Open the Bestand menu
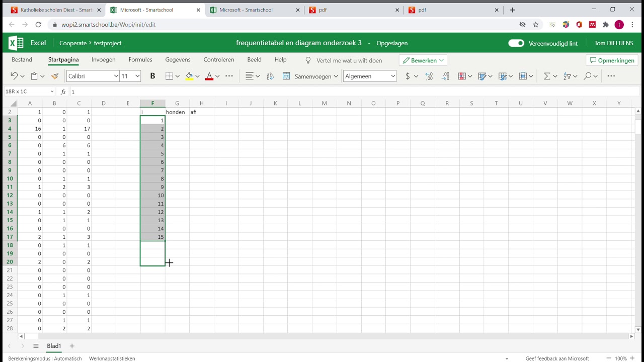Screen dimensions: 644x362 [x=22, y=60]
